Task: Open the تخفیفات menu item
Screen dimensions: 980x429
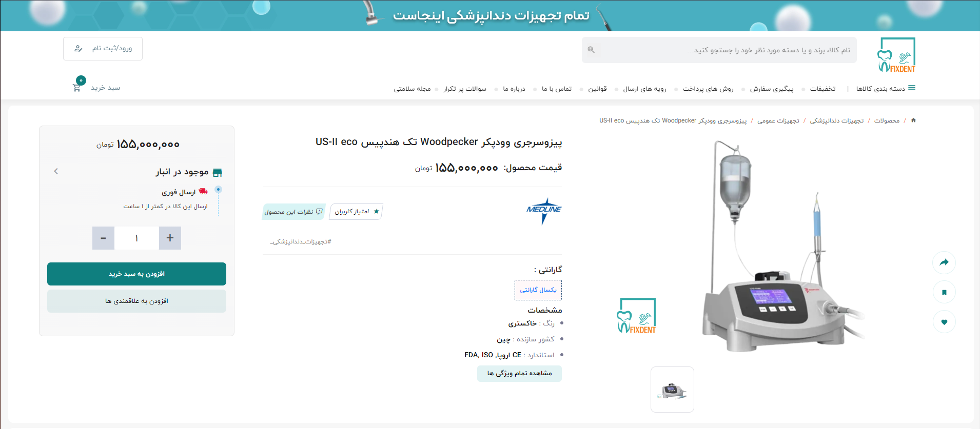Action: [822, 89]
